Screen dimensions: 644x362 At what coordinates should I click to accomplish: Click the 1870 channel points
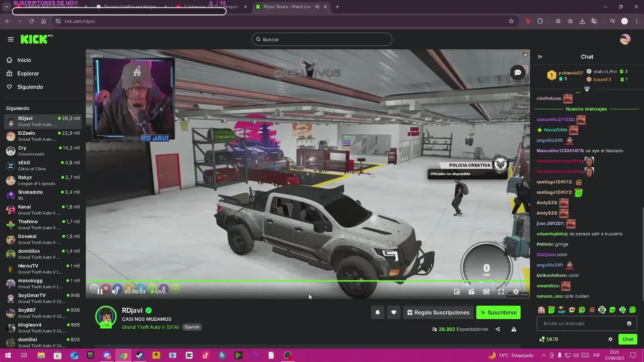pyautogui.click(x=548, y=339)
